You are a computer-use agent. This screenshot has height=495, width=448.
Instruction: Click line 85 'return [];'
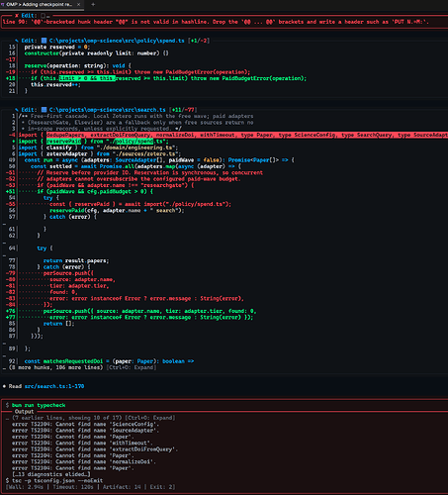coord(58,323)
